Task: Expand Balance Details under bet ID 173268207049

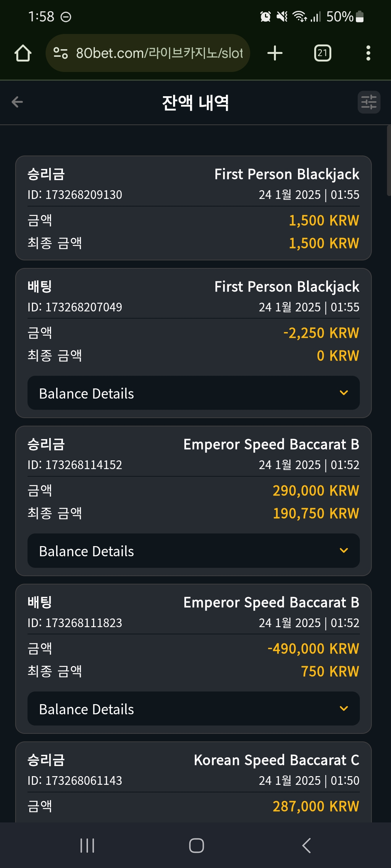Action: click(194, 393)
